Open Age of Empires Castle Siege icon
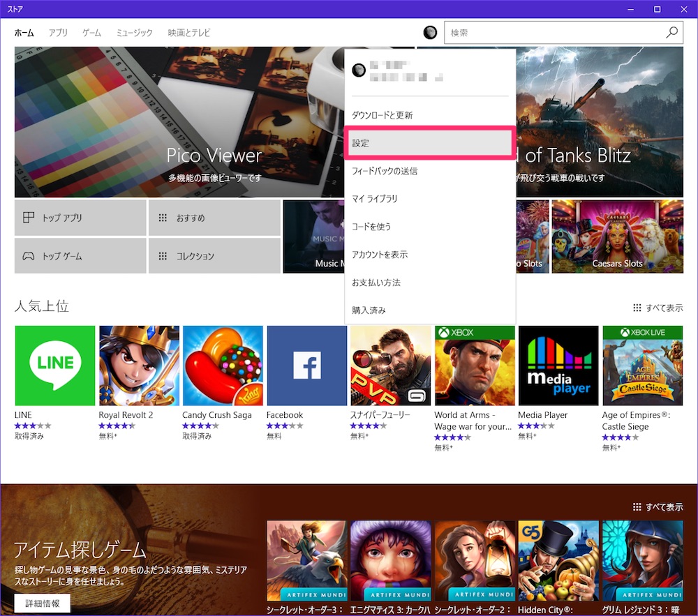The width and height of the screenshot is (698, 616). [x=642, y=366]
